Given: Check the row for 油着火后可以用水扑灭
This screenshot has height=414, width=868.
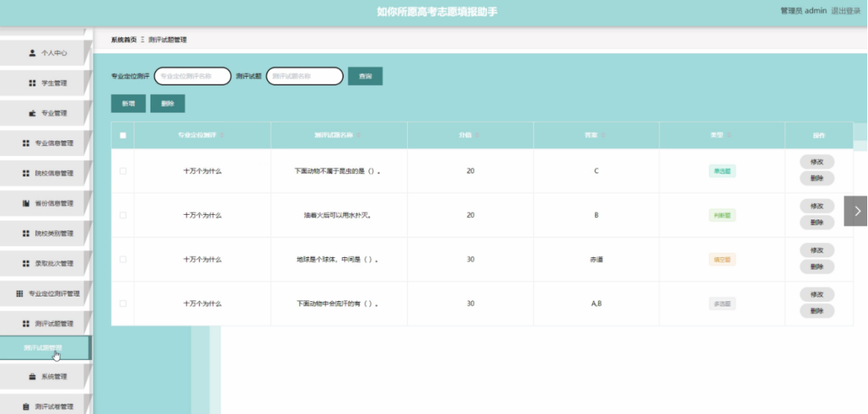Looking at the screenshot, I should click(x=123, y=216).
